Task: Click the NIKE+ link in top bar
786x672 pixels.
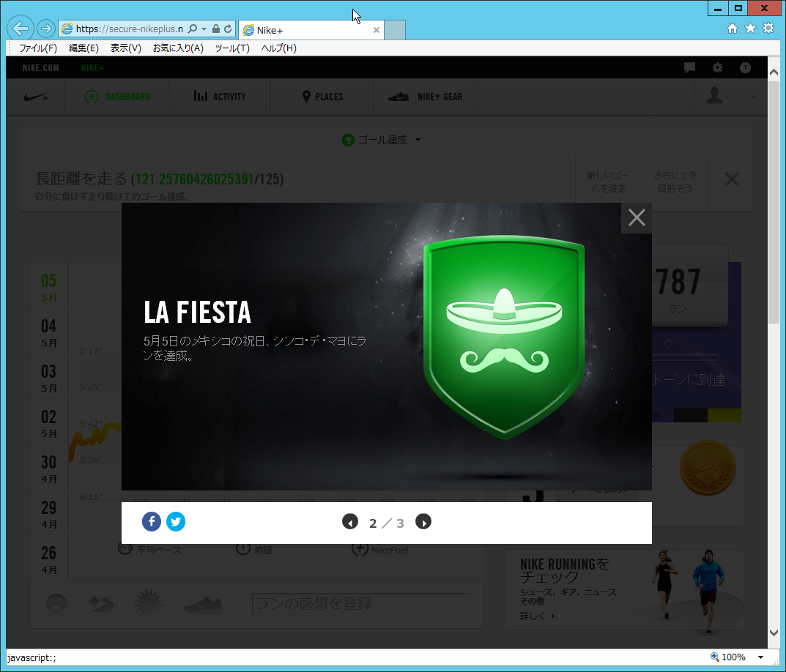Action: click(x=93, y=67)
